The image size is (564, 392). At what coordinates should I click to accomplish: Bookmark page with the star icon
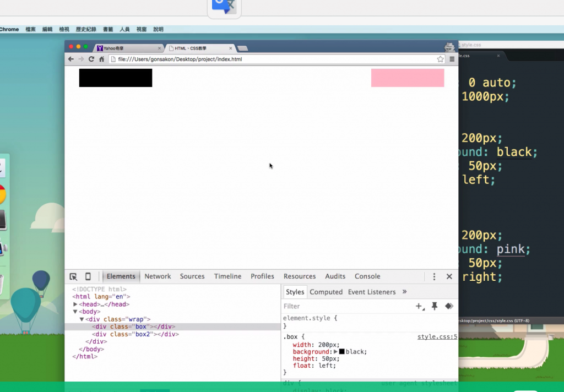click(440, 59)
